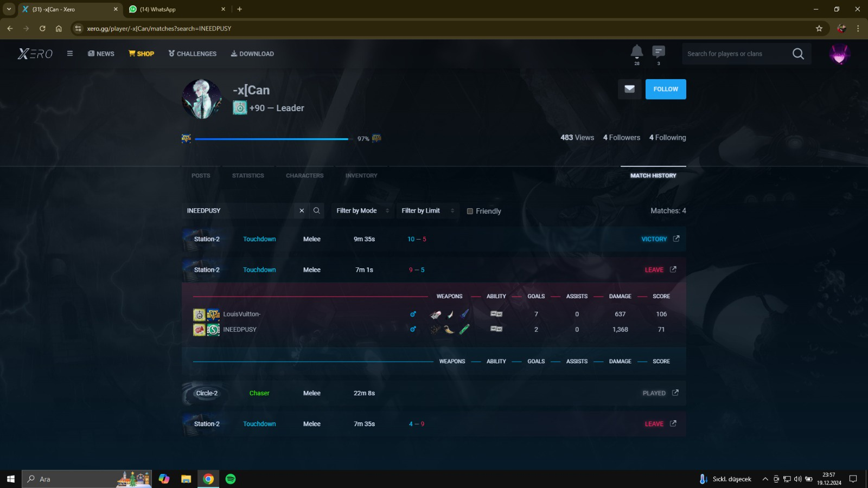The height and width of the screenshot is (488, 868).
Task: Clear the INEEDPUSY search with X icon
Action: 302,211
